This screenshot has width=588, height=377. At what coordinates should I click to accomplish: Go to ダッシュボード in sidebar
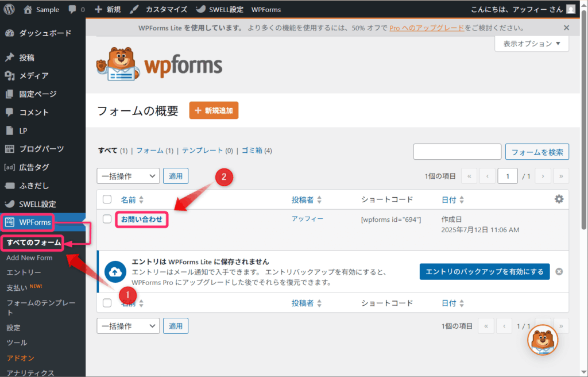click(42, 33)
